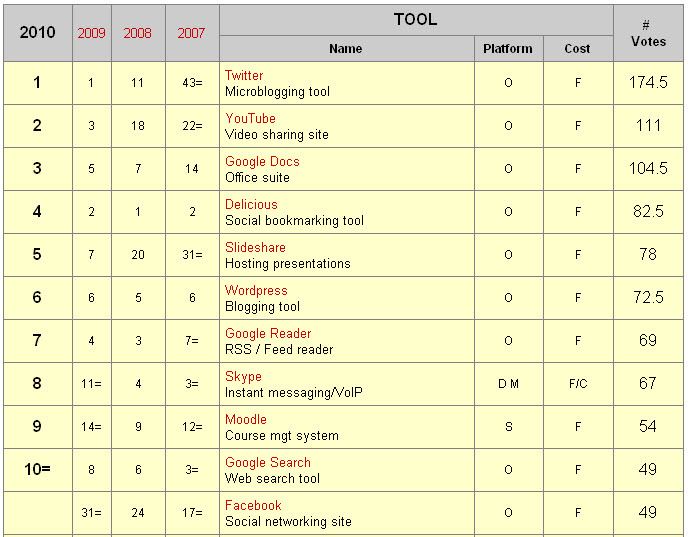Select the 2010 column header
The height and width of the screenshot is (537, 688).
click(x=38, y=32)
